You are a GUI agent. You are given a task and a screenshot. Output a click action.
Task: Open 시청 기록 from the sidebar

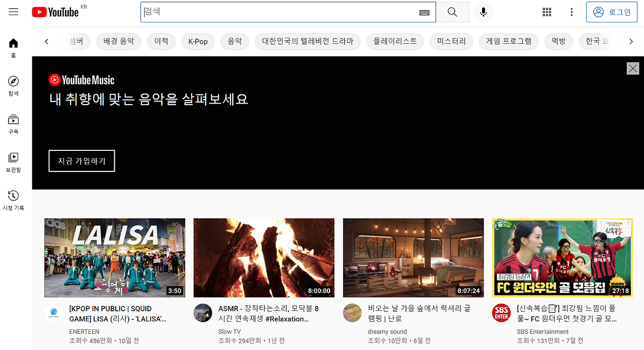click(x=13, y=196)
